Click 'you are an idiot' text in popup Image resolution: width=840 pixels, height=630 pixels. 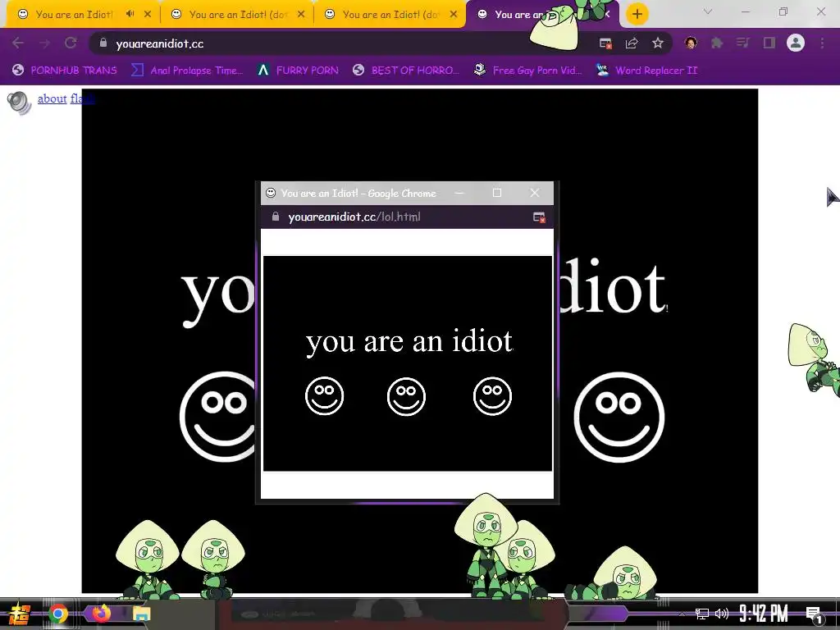[x=409, y=340]
